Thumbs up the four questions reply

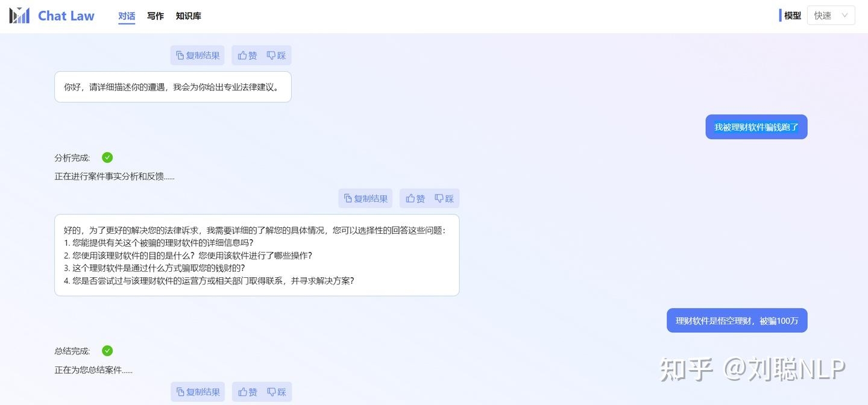point(415,198)
